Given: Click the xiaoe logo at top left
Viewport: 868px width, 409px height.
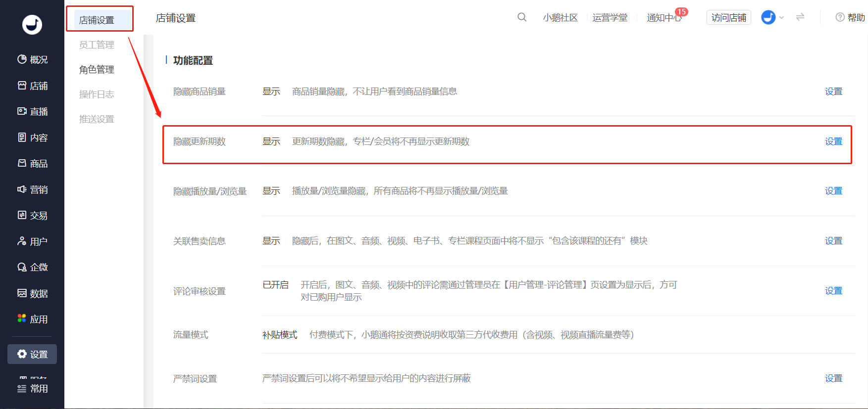Looking at the screenshot, I should point(32,24).
